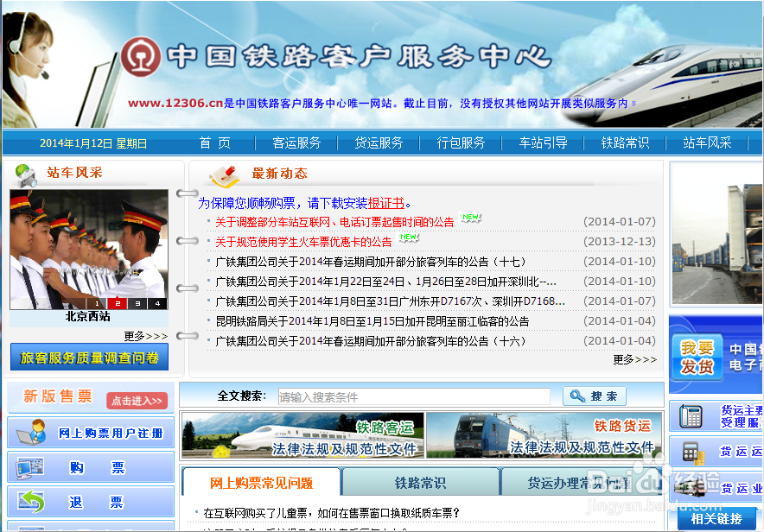Open the 货运服务 navigation menu
The height and width of the screenshot is (532, 764).
coord(379,143)
